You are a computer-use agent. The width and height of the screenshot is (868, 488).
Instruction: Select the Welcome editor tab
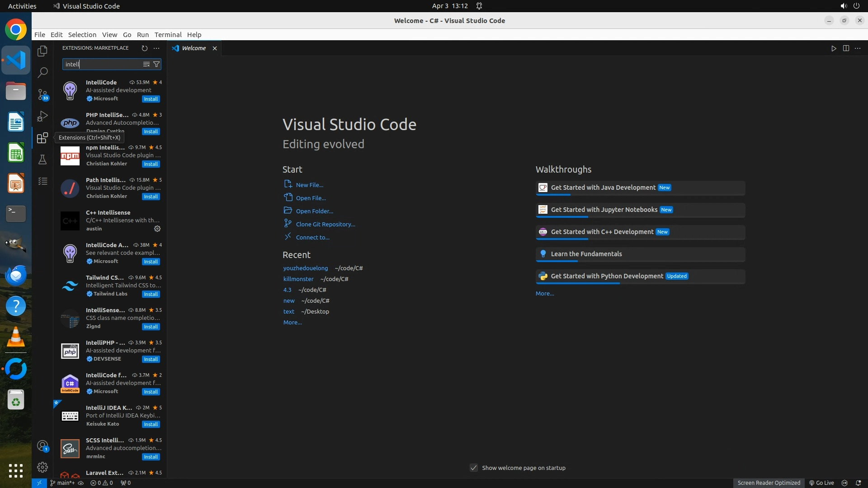click(193, 48)
